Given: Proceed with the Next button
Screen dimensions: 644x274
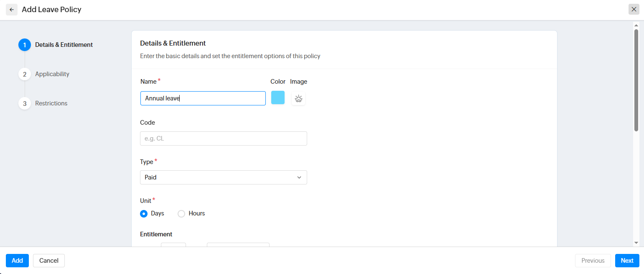Looking at the screenshot, I should (627, 261).
